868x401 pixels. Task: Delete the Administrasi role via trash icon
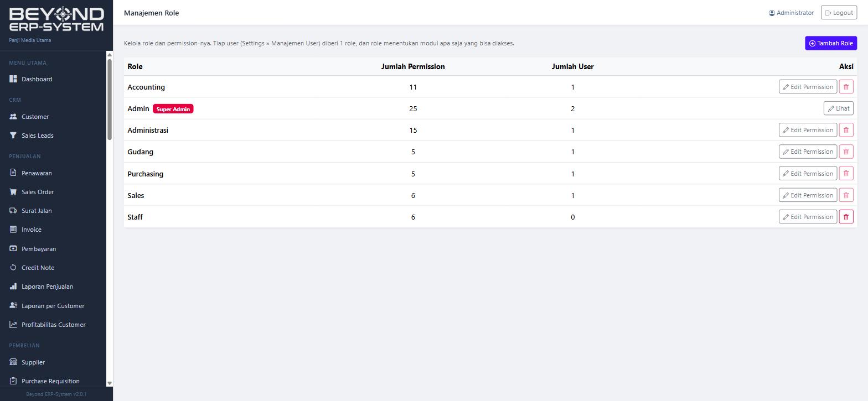pyautogui.click(x=846, y=130)
